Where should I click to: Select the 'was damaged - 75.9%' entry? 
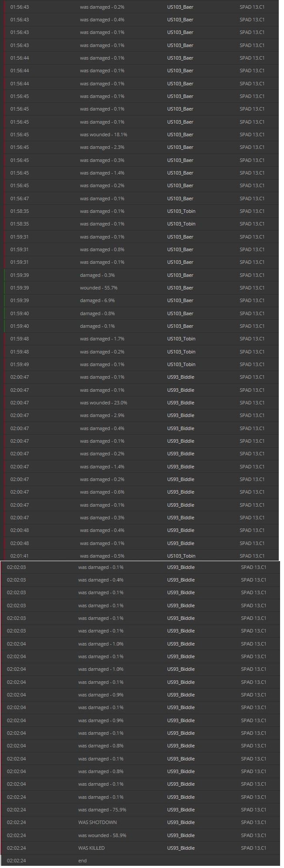[140, 810]
